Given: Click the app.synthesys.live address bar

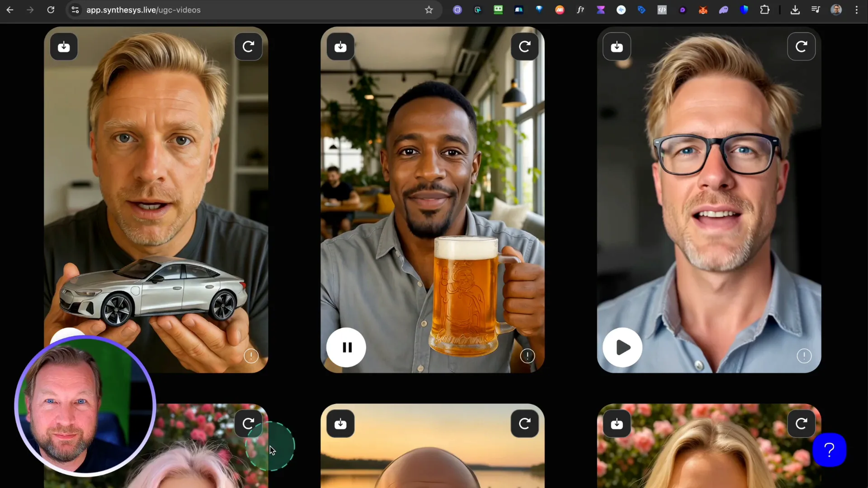Looking at the screenshot, I should tap(254, 10).
